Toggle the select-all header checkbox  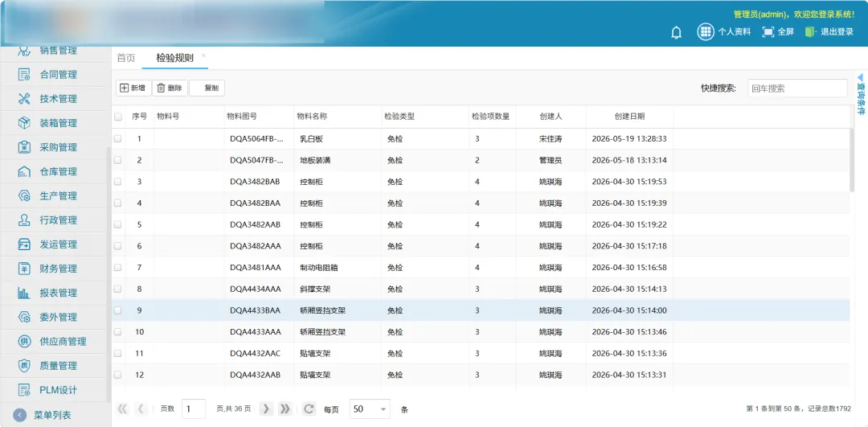click(118, 117)
